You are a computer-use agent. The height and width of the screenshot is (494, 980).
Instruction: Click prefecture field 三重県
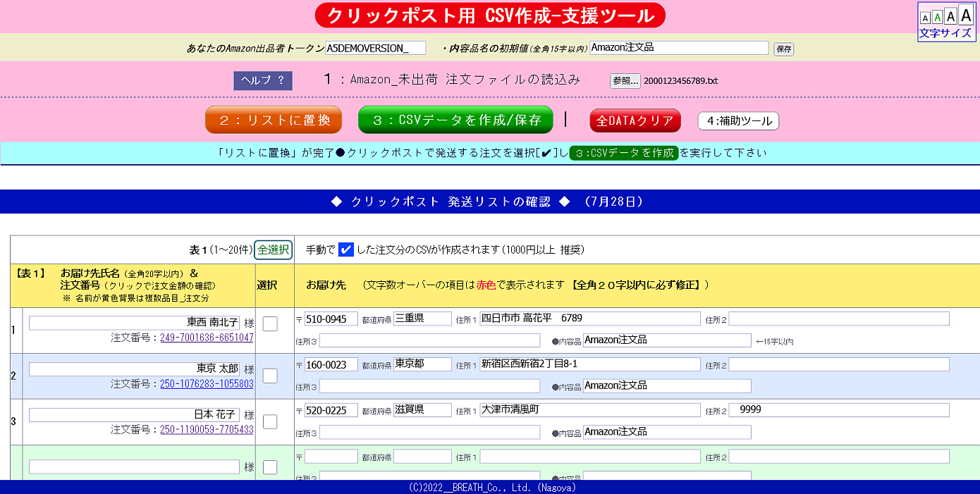pos(422,319)
